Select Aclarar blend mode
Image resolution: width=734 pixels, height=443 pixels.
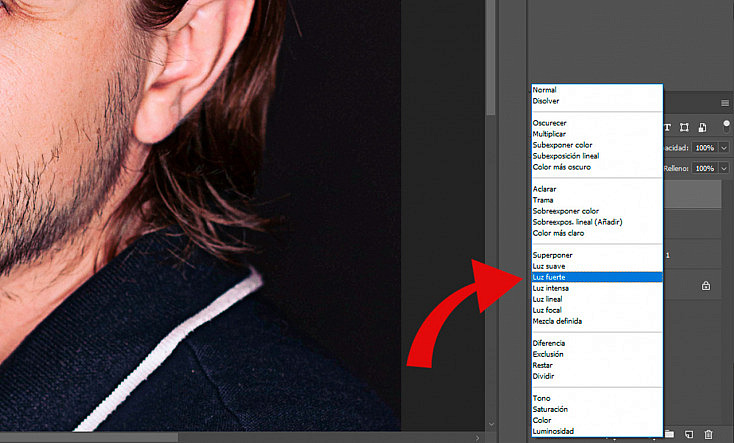[597, 189]
